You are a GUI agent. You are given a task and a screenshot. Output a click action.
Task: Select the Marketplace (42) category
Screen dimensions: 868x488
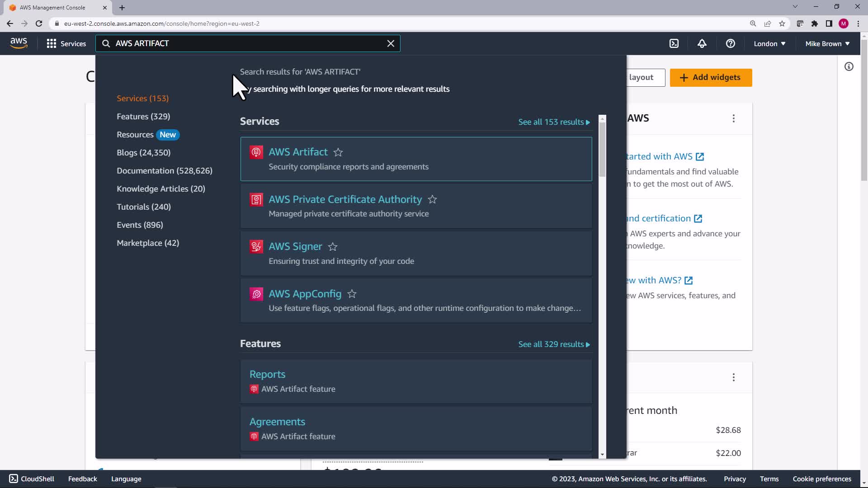tap(148, 243)
